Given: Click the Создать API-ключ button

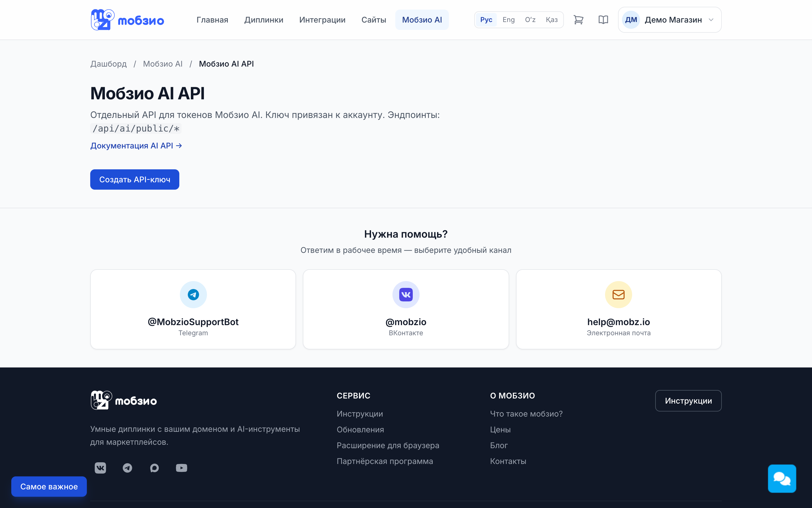Looking at the screenshot, I should [134, 179].
